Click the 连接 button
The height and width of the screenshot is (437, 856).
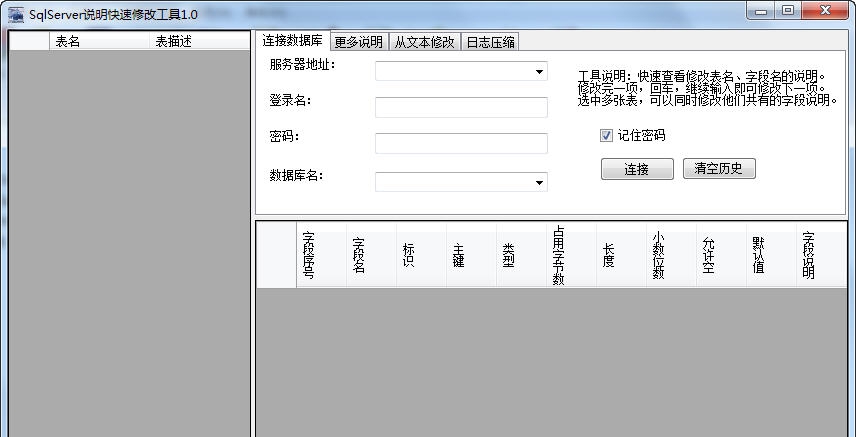637,169
